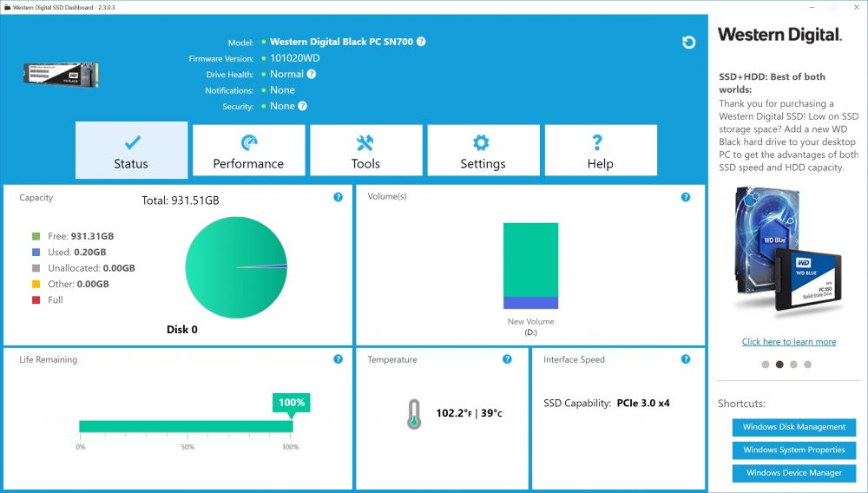868x493 pixels.
Task: Open the Volume(s) panel help icon
Action: (686, 197)
